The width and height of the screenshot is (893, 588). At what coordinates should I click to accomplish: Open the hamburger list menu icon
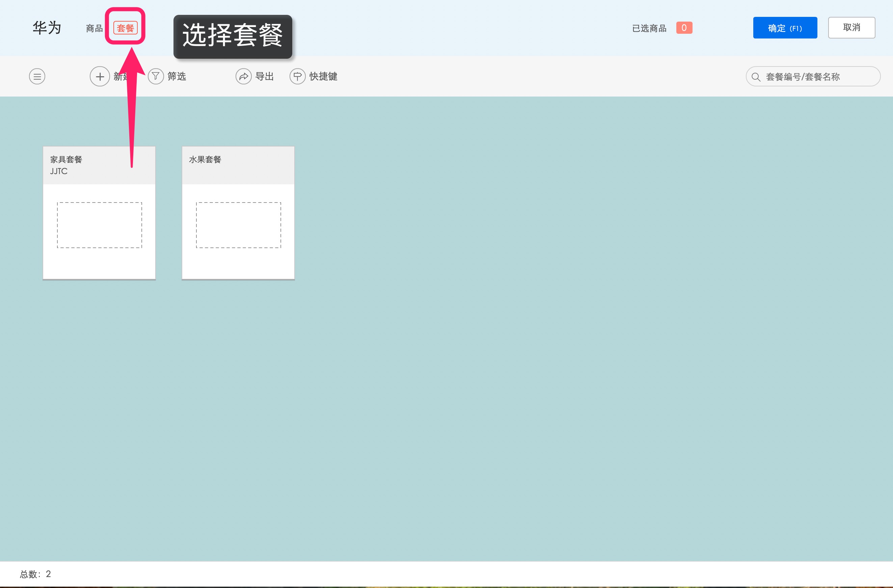coord(37,76)
